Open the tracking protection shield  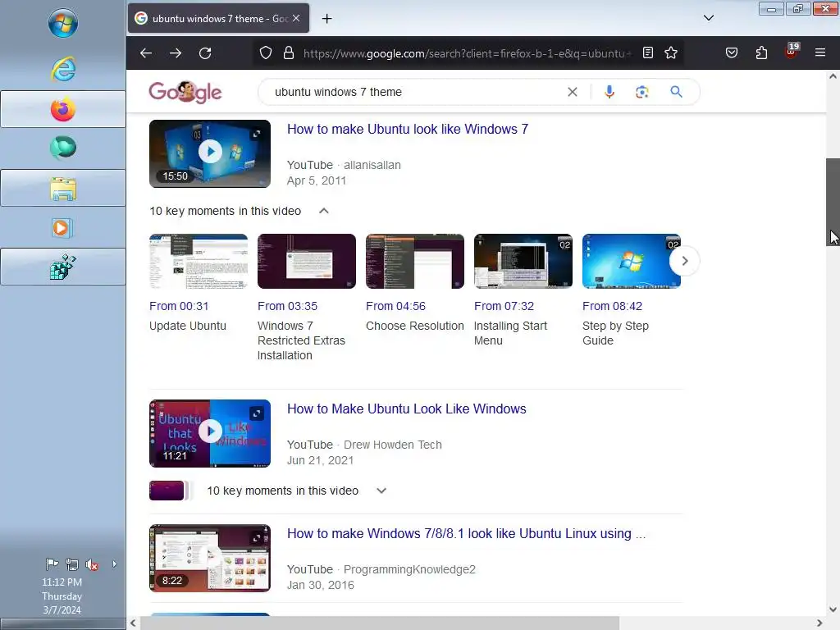[266, 53]
